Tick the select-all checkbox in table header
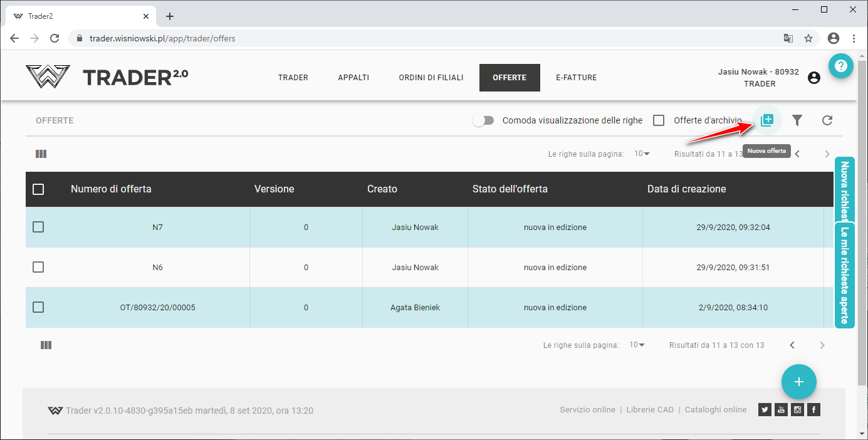Screen dimensions: 868x440 point(38,189)
